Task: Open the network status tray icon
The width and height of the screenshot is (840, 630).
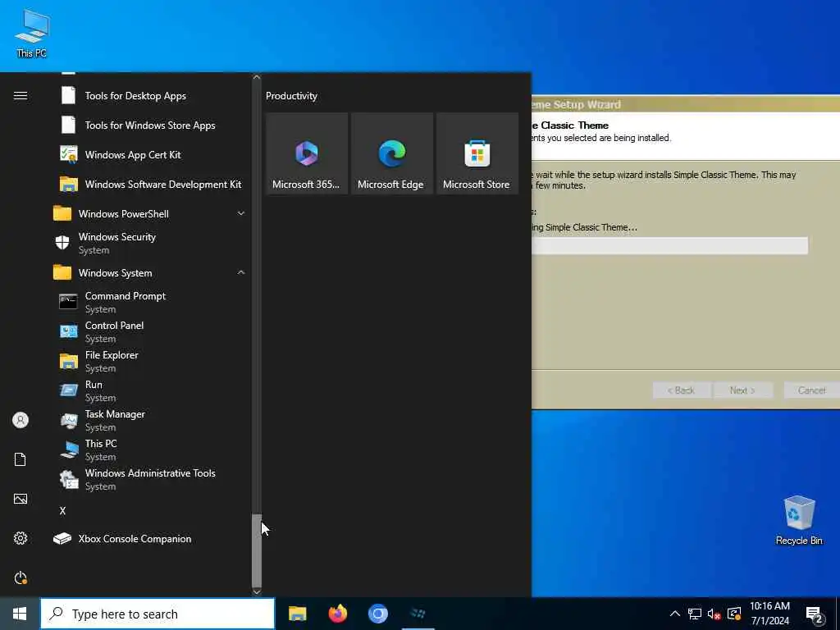Action: [695, 614]
